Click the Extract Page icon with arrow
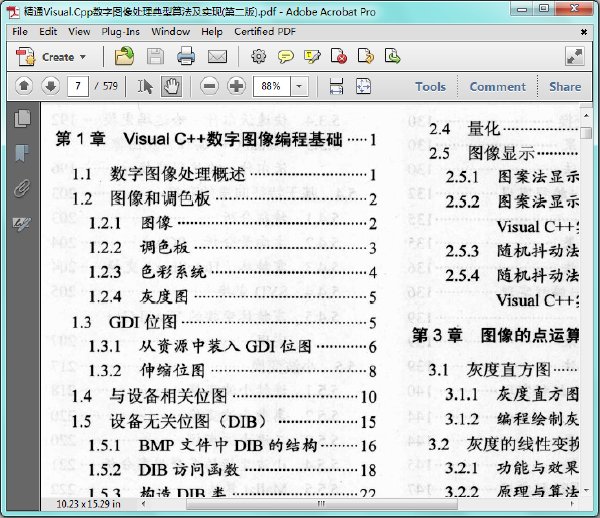Viewport: 600px width, 518px height. (365, 56)
